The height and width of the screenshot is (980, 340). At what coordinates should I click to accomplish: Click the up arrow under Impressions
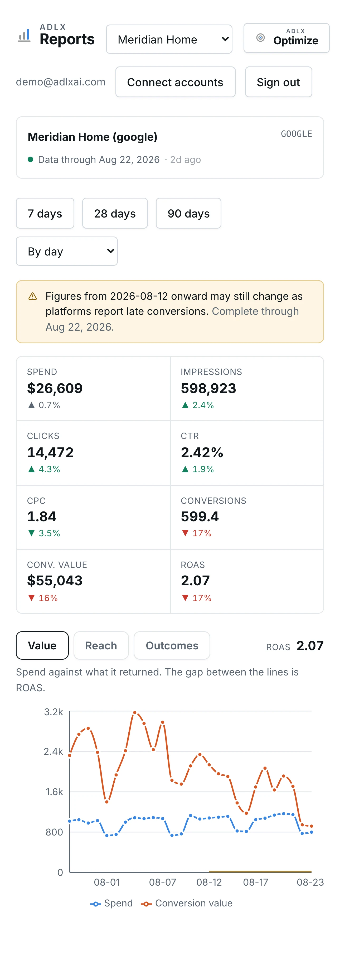coord(185,405)
